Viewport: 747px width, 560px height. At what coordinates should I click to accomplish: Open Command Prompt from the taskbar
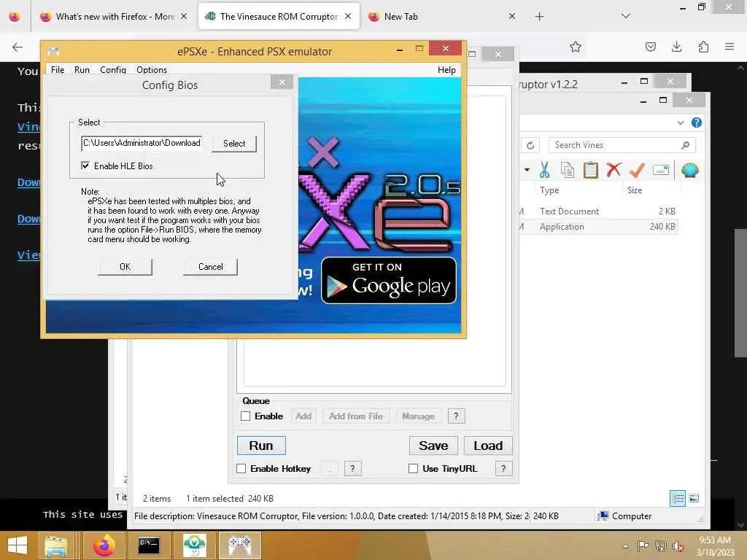pyautogui.click(x=149, y=545)
